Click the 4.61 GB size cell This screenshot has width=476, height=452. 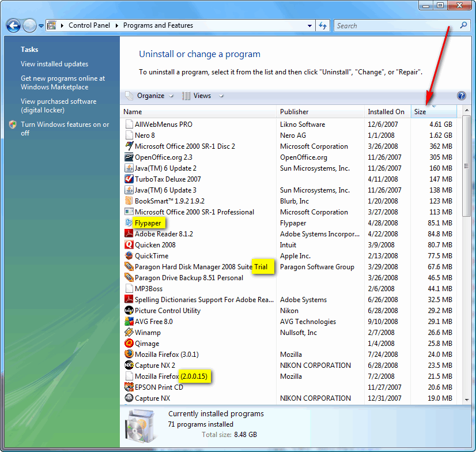point(440,124)
